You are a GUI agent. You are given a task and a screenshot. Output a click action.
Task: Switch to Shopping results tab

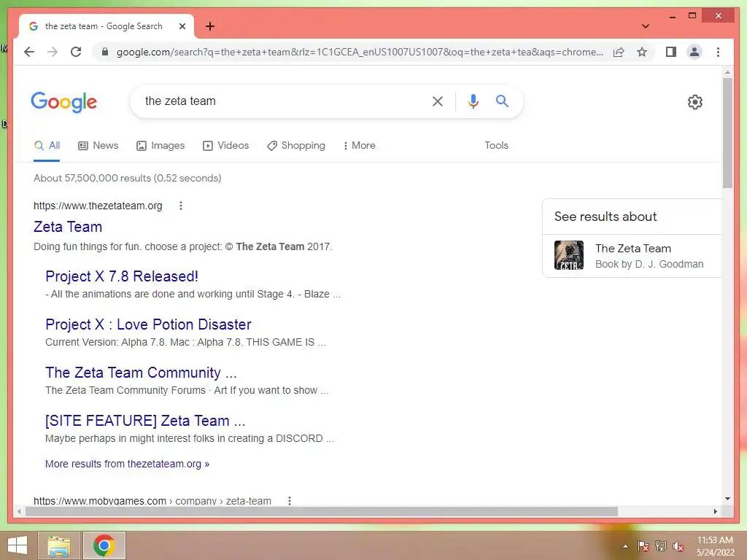(296, 146)
